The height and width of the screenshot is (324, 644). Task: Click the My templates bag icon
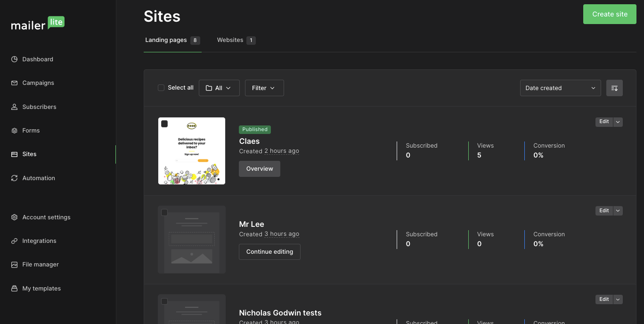pyautogui.click(x=14, y=288)
